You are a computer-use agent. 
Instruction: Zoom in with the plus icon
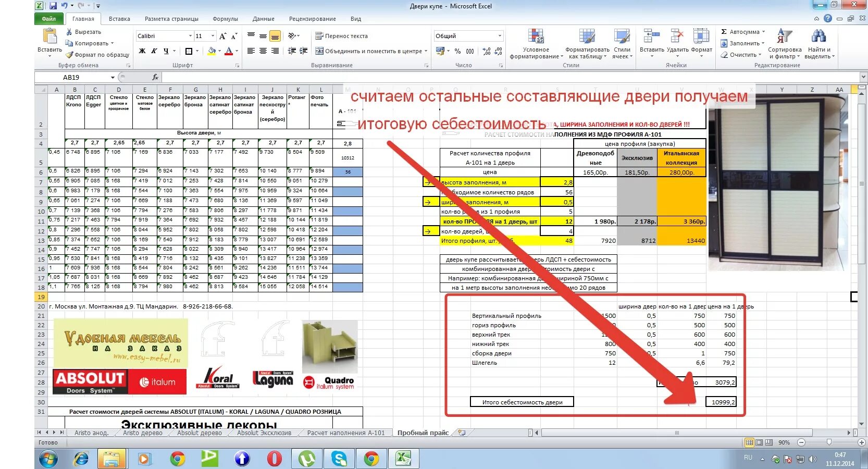[x=862, y=442]
